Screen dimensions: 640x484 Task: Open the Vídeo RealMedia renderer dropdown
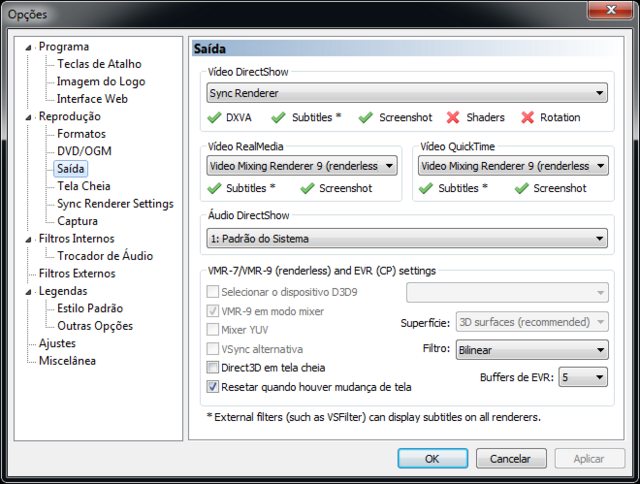pos(302,166)
